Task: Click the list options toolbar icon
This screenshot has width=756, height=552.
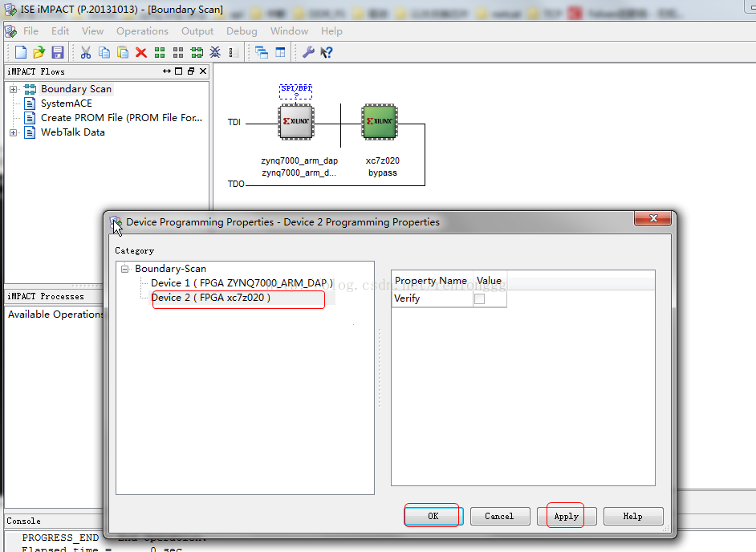Action: click(231, 52)
